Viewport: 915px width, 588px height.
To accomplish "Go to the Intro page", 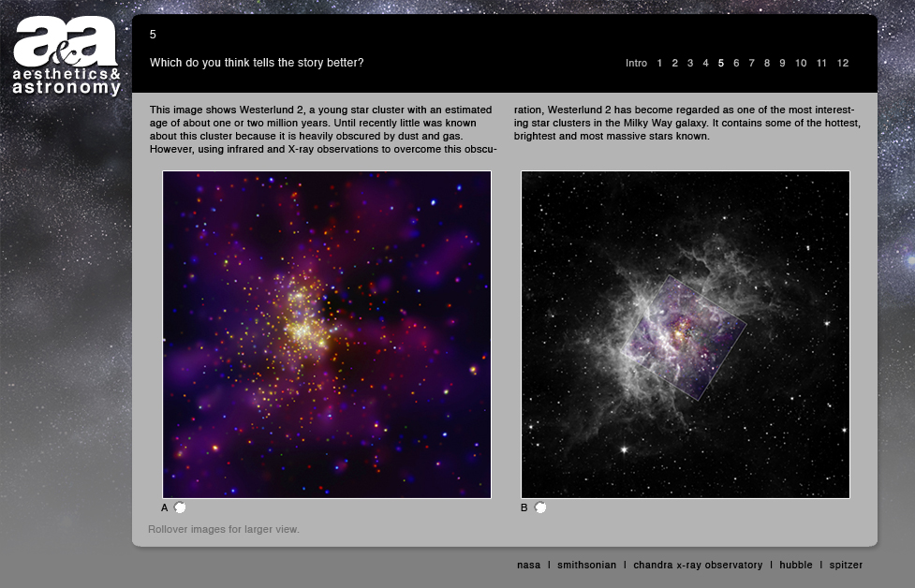I will [x=636, y=63].
